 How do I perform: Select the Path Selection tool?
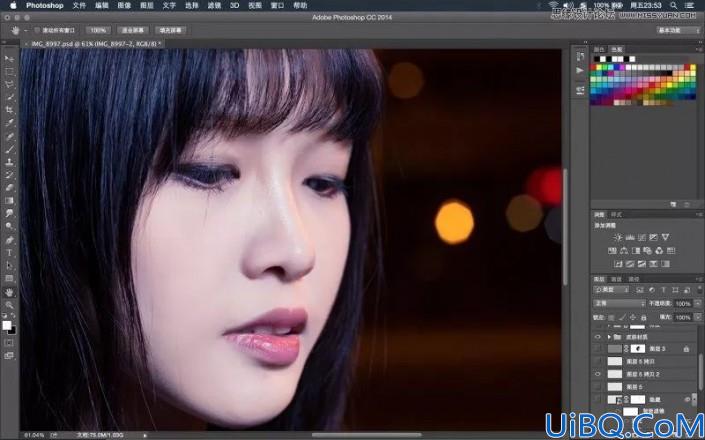pyautogui.click(x=9, y=266)
